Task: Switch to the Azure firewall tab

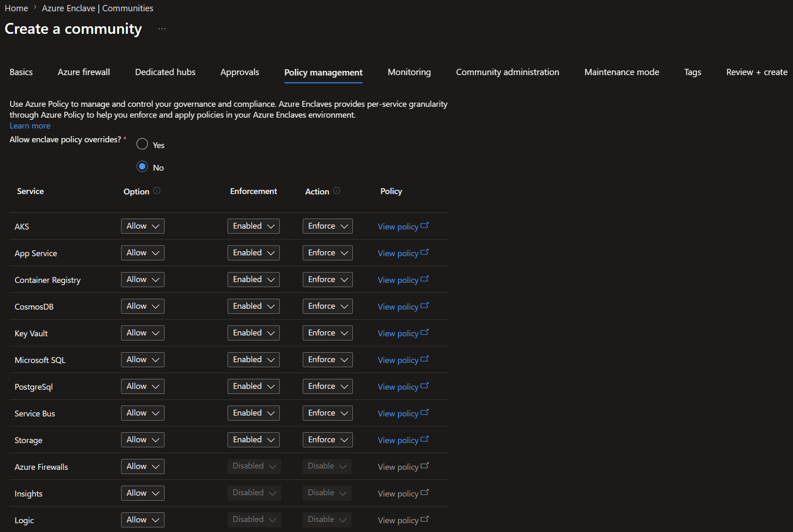Action: click(84, 72)
